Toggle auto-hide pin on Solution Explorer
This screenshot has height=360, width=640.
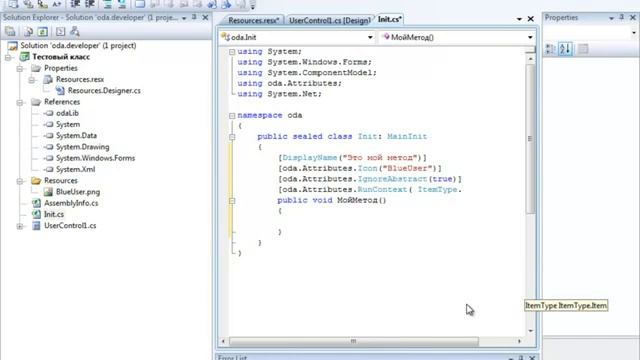pyautogui.click(x=194, y=18)
